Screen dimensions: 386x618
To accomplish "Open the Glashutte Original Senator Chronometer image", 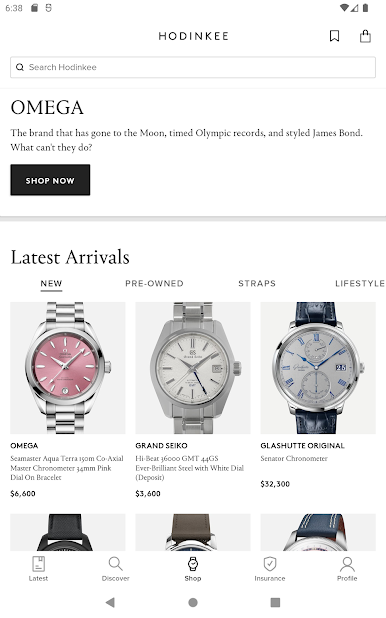I will coord(318,368).
